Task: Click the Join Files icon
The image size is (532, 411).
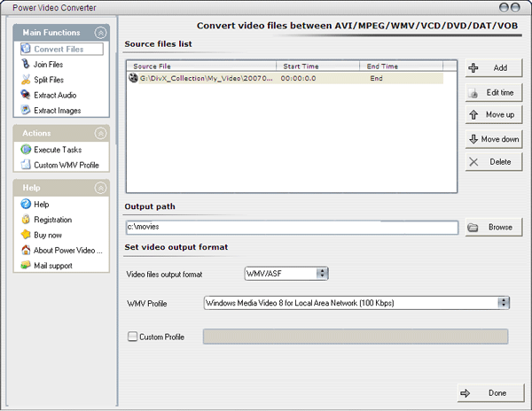Action: tap(26, 64)
